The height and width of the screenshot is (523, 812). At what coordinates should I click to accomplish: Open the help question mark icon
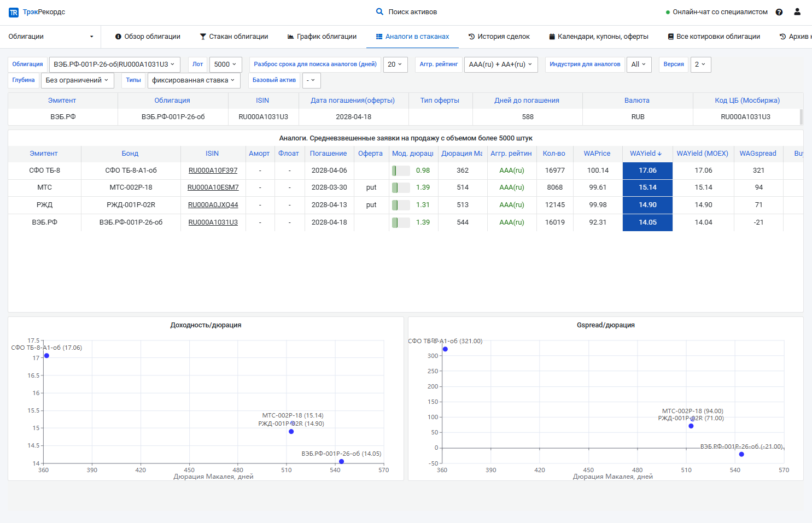(x=779, y=12)
